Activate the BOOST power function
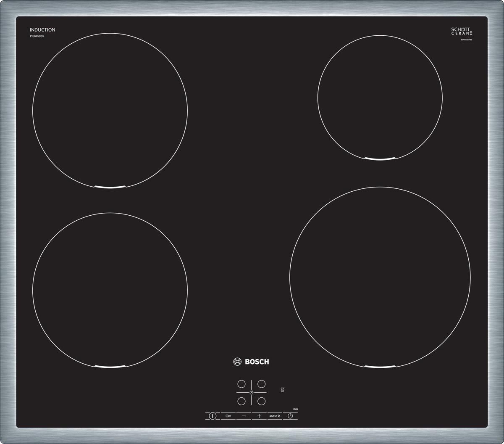This screenshot has width=504, height=444. [275, 416]
